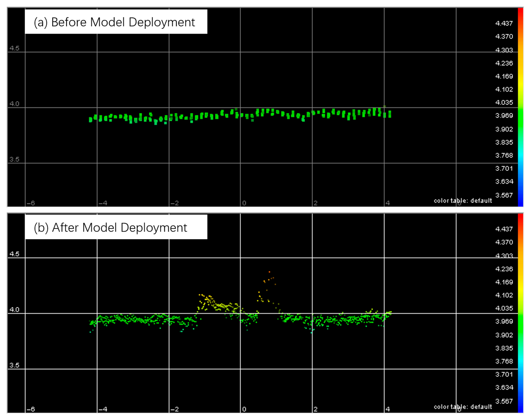This screenshot has height=420, width=529.
Task: Click the 2 x-axis label in top plot
Action: click(x=315, y=203)
